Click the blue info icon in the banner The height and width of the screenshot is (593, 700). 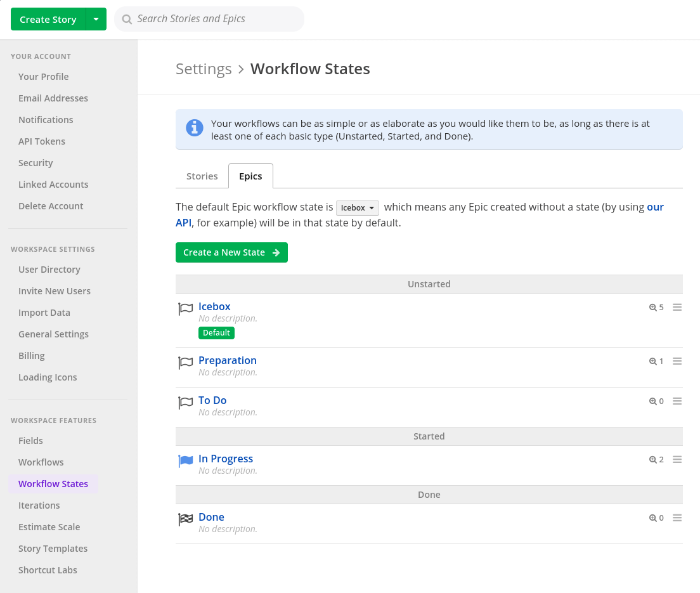(x=194, y=127)
